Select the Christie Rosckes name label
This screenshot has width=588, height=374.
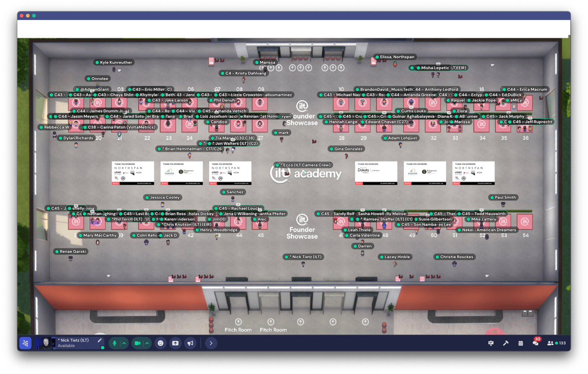click(x=454, y=257)
